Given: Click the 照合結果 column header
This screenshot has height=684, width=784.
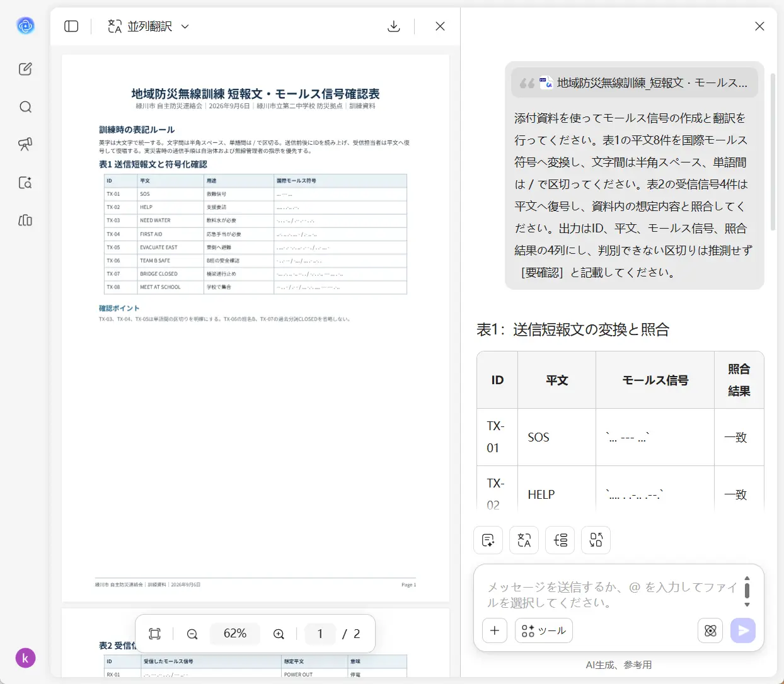Looking at the screenshot, I should 739,380.
